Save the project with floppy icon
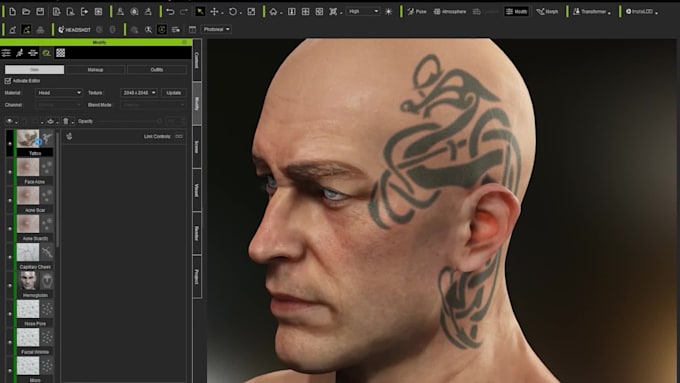 pos(40,12)
